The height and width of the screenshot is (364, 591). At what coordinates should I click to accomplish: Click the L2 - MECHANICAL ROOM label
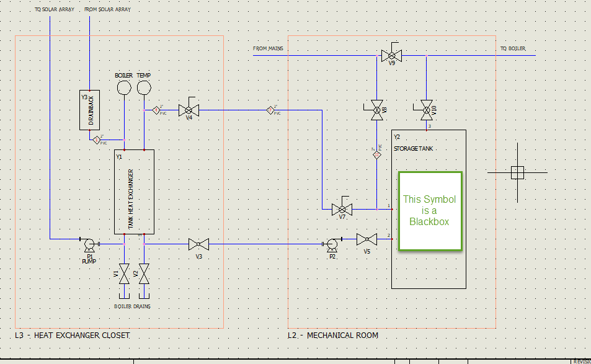coord(333,335)
